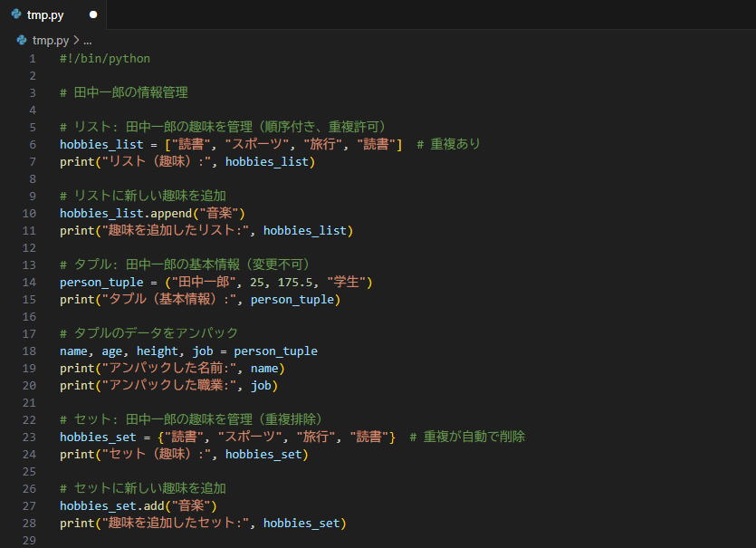Screen dimensions: 756x548
Task: Click print 'アンパックした職業' line
Action: (x=168, y=386)
